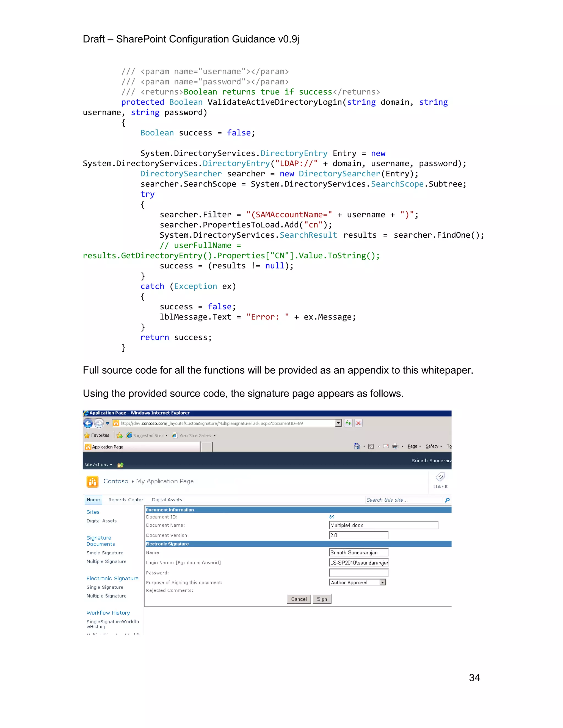The image size is (563, 728).
Task: Expand the Print options dropdown arrow
Action: [x=402, y=446]
